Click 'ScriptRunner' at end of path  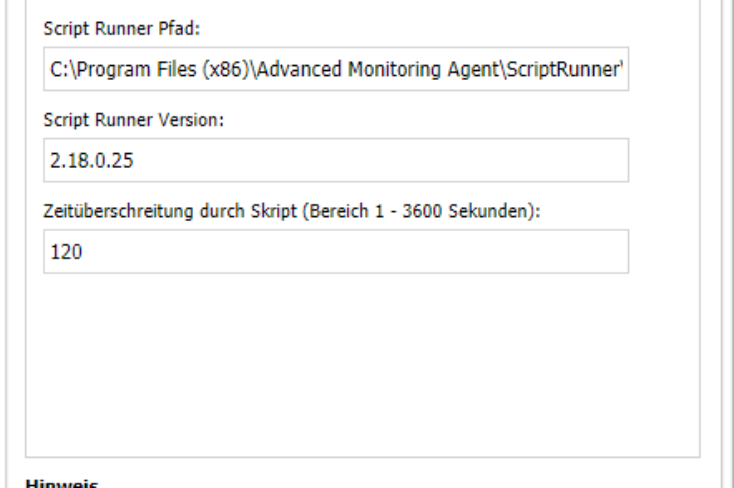(563, 69)
